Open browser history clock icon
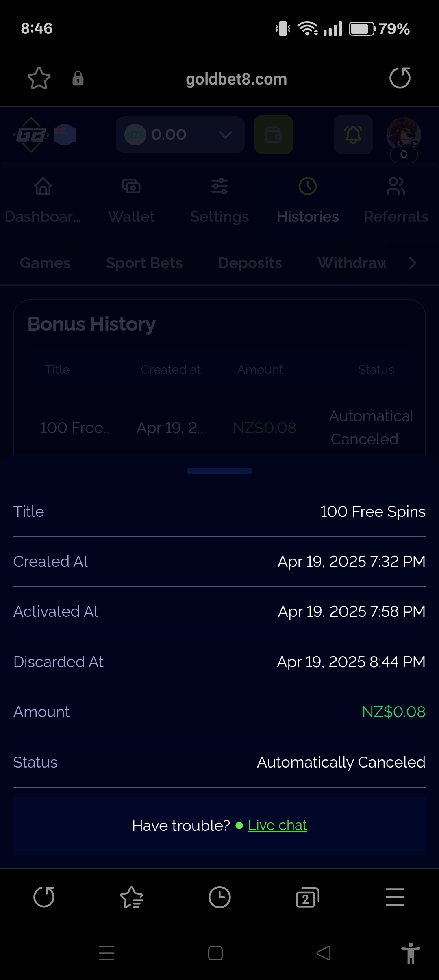 219,897
